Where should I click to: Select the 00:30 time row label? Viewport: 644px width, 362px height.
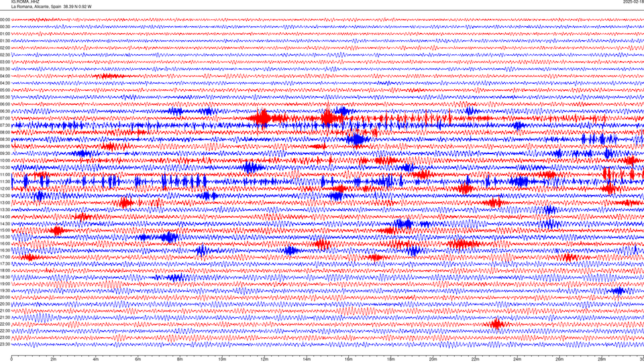pyautogui.click(x=5, y=27)
